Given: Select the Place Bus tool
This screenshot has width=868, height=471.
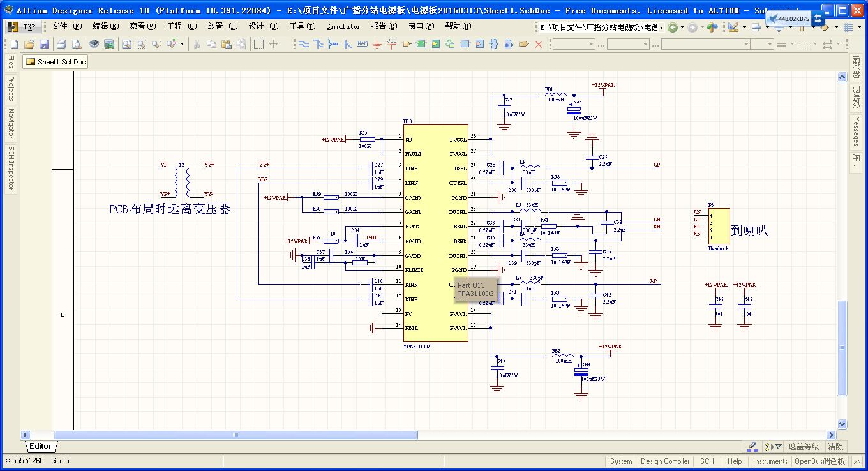Looking at the screenshot, I should [x=318, y=44].
